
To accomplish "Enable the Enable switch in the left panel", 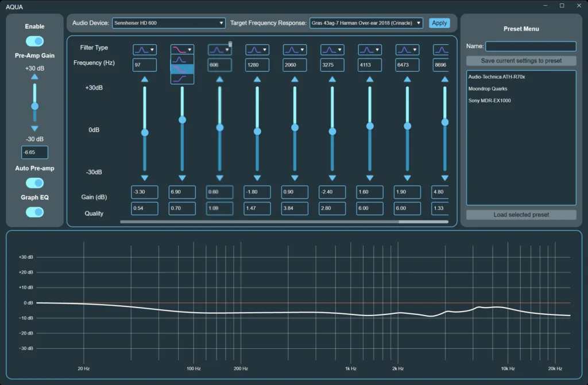I will pos(34,41).
